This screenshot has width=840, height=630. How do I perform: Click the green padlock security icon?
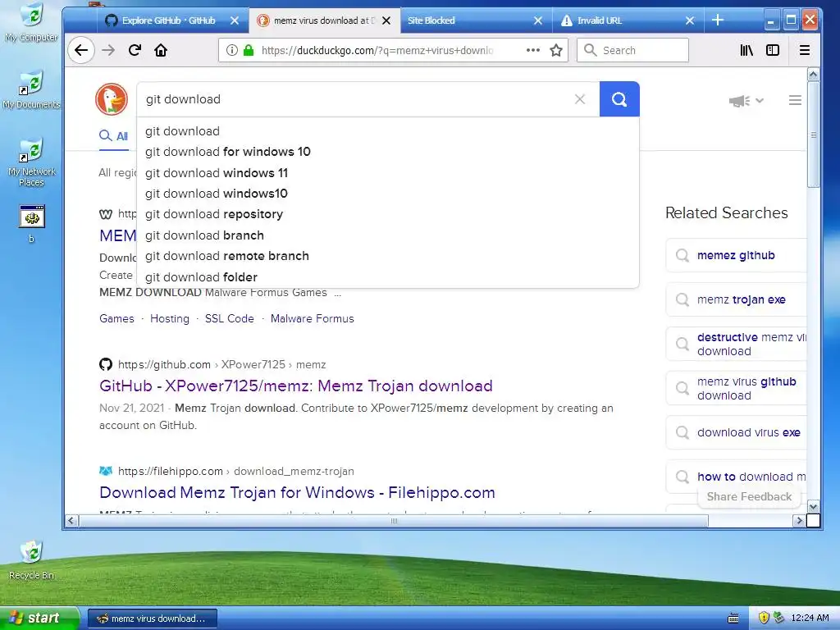(248, 50)
